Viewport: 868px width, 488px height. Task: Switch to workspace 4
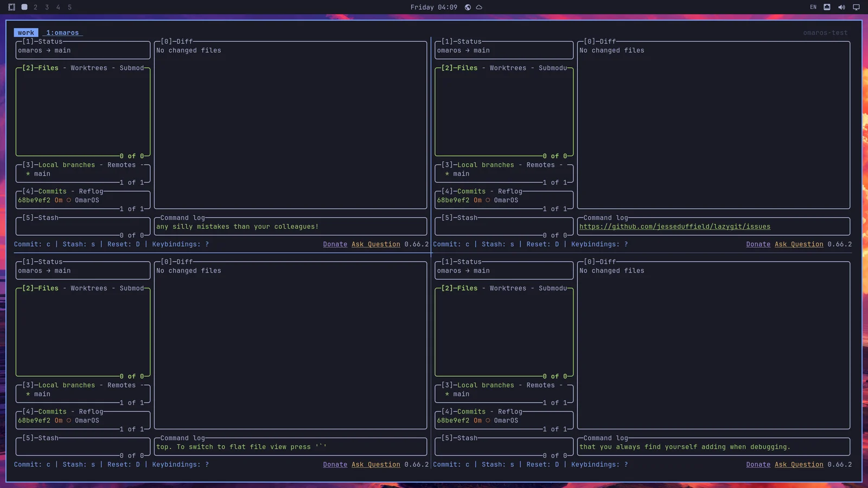pos(59,7)
